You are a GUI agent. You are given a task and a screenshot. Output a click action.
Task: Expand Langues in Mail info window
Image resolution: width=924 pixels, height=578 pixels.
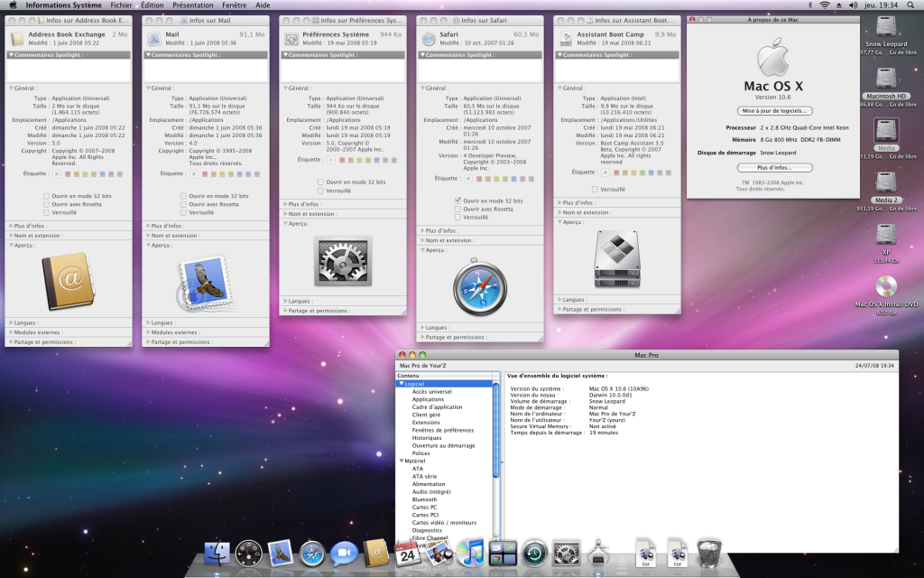click(149, 322)
